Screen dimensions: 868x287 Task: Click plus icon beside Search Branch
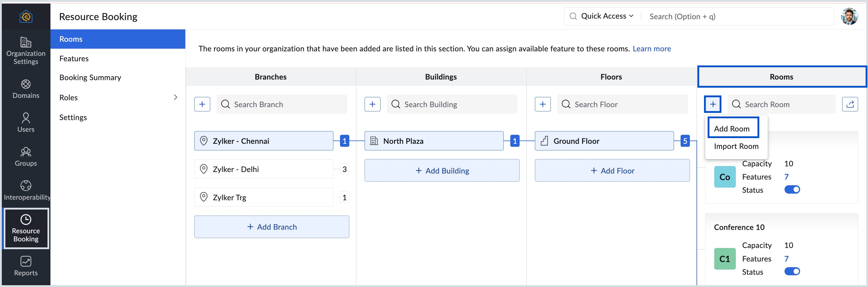(x=202, y=104)
